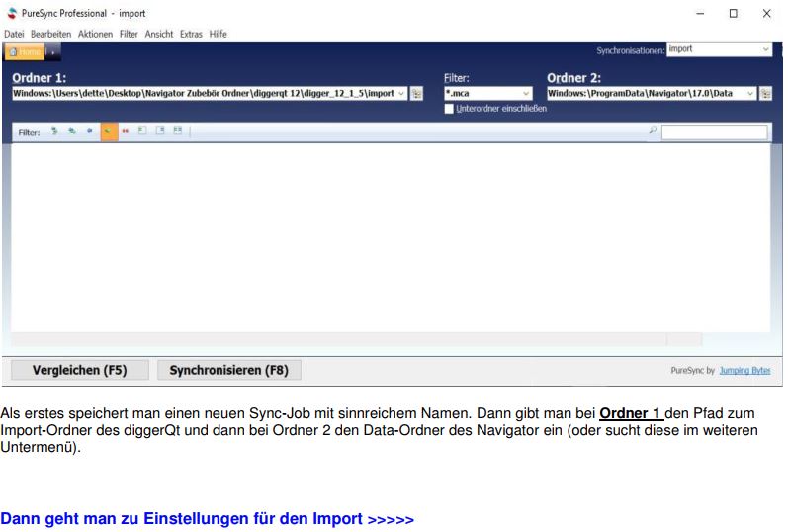Expand the Ordner 1 path dropdown
Viewport: 788px width, 532px height.
coord(400,93)
